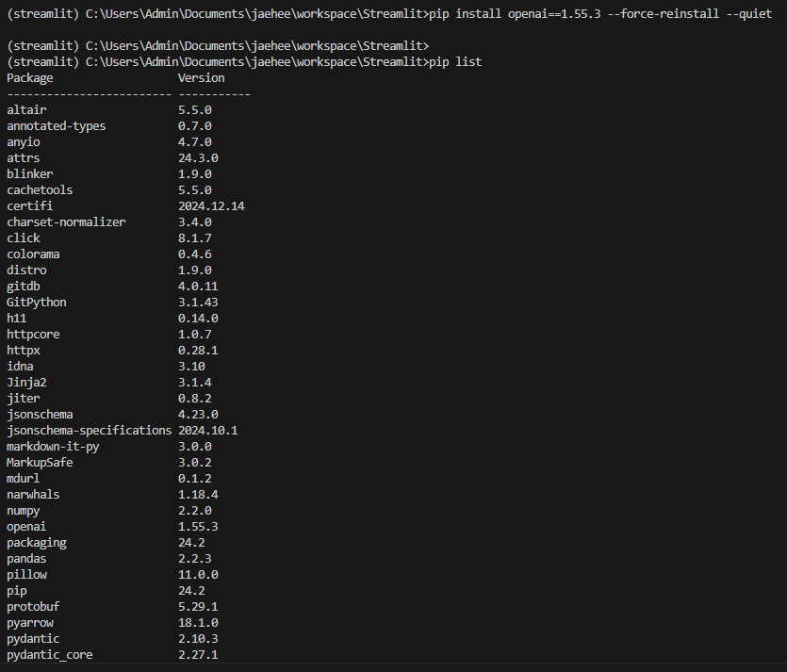Image resolution: width=787 pixels, height=672 pixels.
Task: Click the 'gitdb' package name
Action: 23,287
